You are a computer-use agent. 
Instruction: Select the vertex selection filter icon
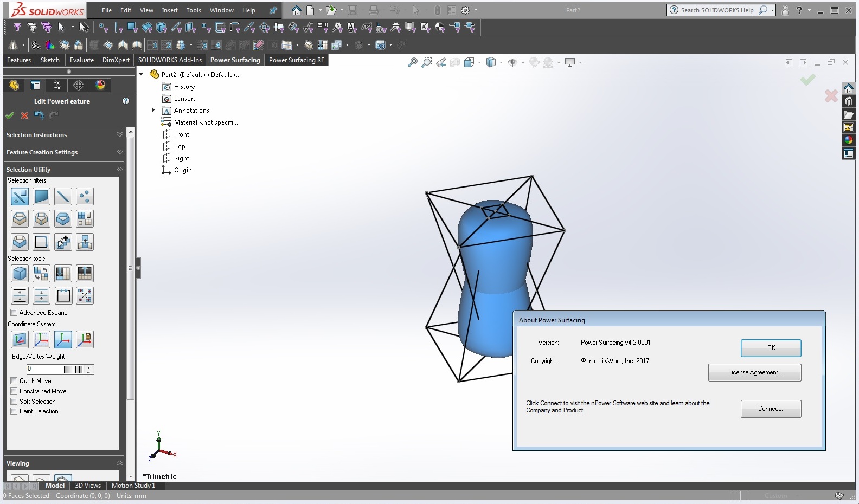tap(85, 197)
